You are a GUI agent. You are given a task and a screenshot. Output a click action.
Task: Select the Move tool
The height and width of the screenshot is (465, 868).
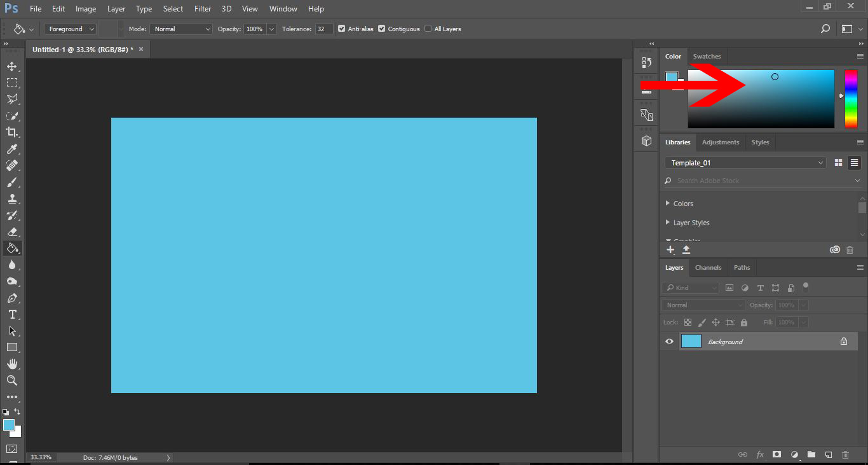[x=12, y=66]
